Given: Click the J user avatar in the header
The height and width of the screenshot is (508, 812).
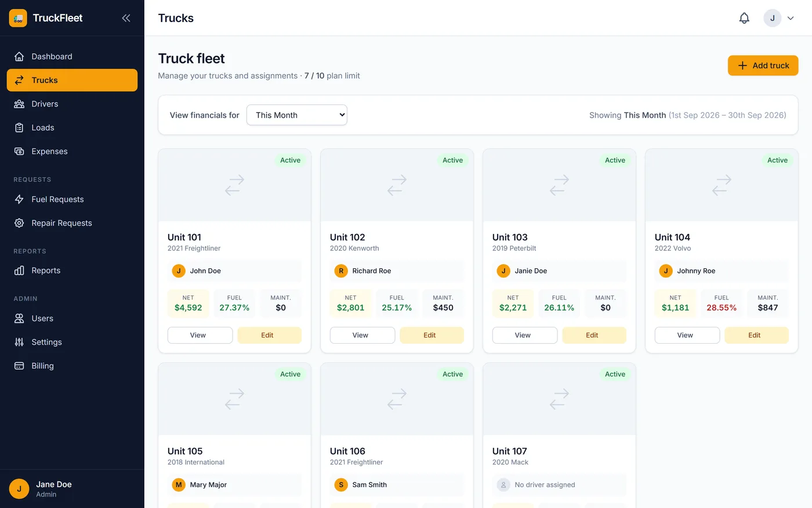Looking at the screenshot, I should point(772,18).
